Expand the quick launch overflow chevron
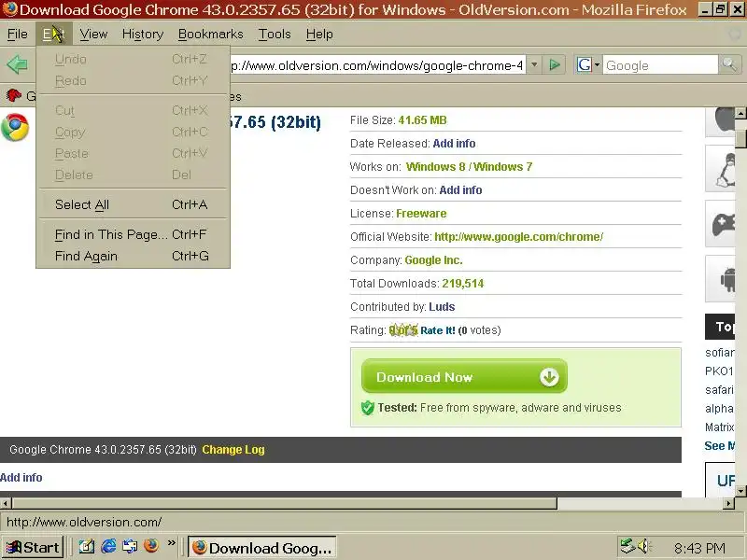The width and height of the screenshot is (747, 560). click(172, 543)
